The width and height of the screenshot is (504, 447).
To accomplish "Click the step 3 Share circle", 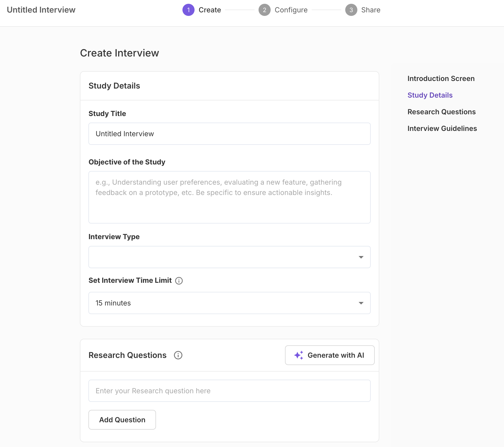I will [351, 10].
